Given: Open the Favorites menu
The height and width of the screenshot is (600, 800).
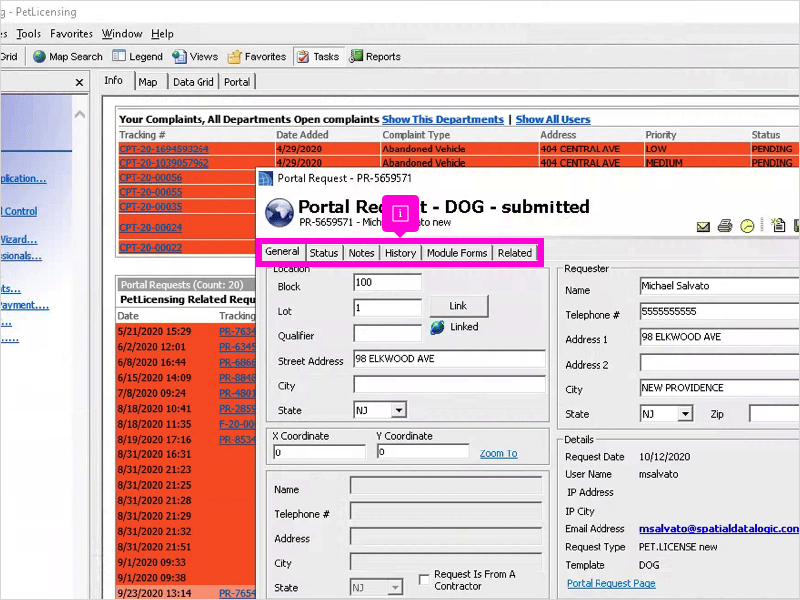Looking at the screenshot, I should [x=71, y=34].
